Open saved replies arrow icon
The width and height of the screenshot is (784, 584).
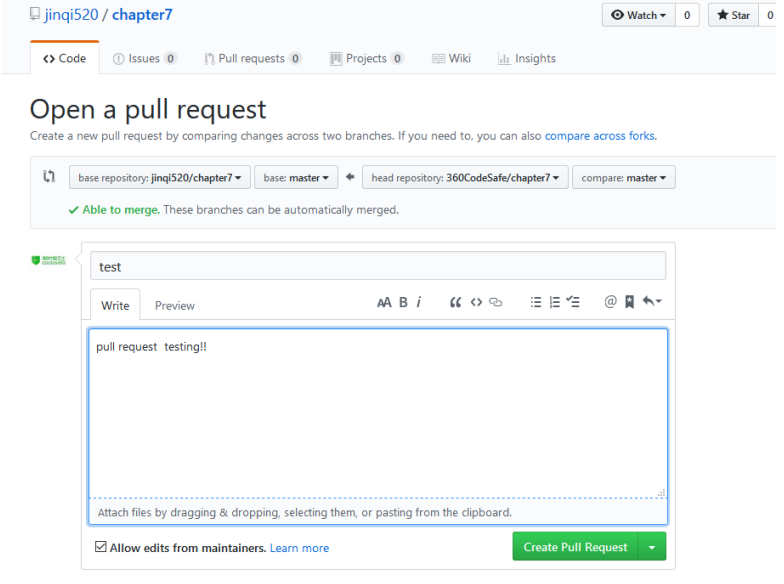(652, 302)
